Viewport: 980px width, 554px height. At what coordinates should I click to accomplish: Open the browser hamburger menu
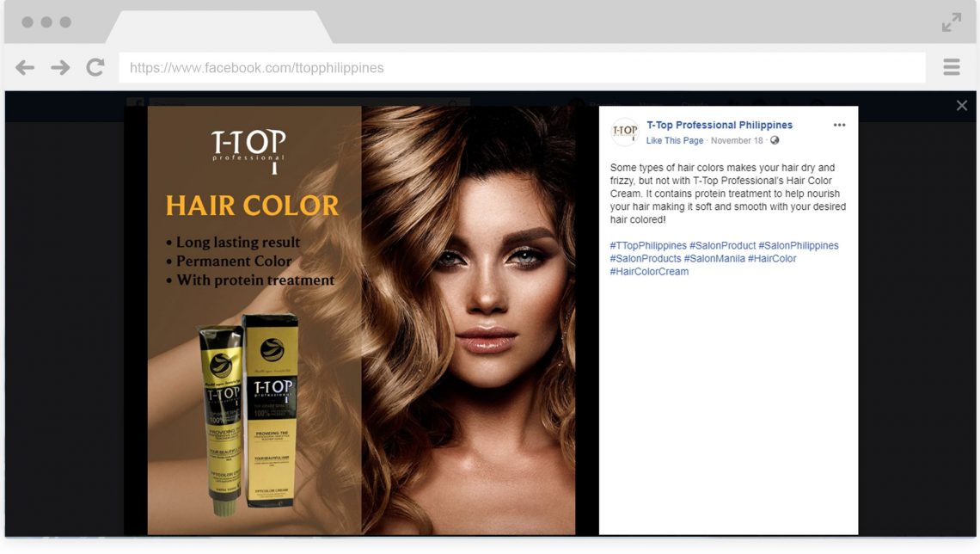click(x=952, y=67)
